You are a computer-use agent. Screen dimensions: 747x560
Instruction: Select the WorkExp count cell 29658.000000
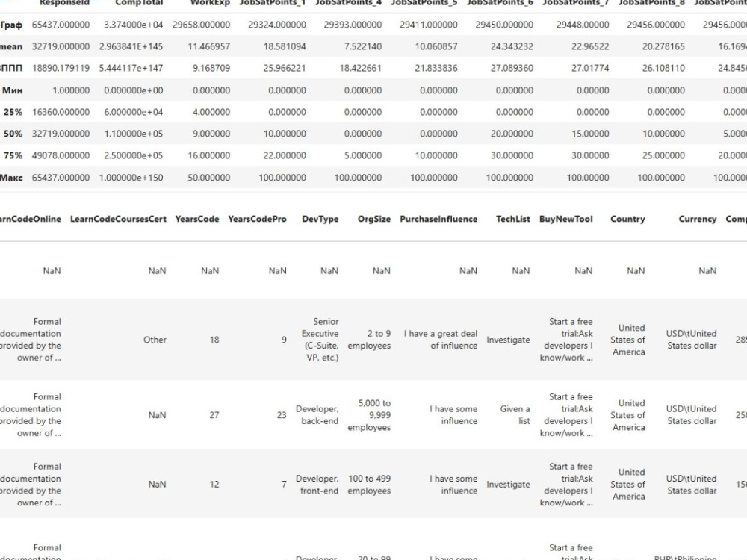201,25
